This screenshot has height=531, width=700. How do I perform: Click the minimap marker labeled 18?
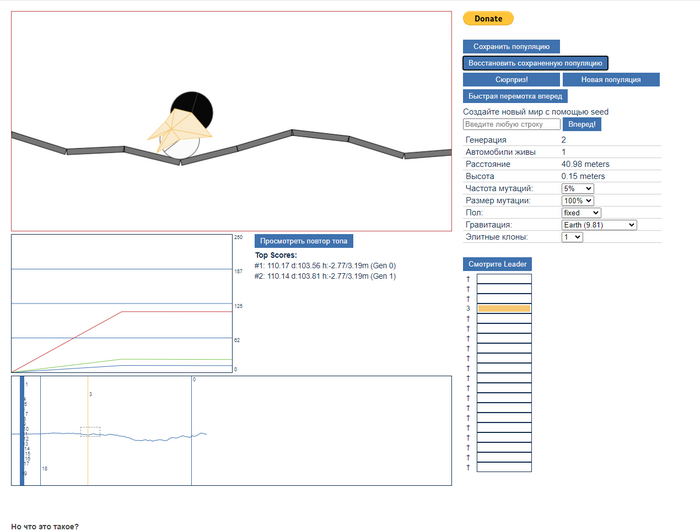click(41, 431)
